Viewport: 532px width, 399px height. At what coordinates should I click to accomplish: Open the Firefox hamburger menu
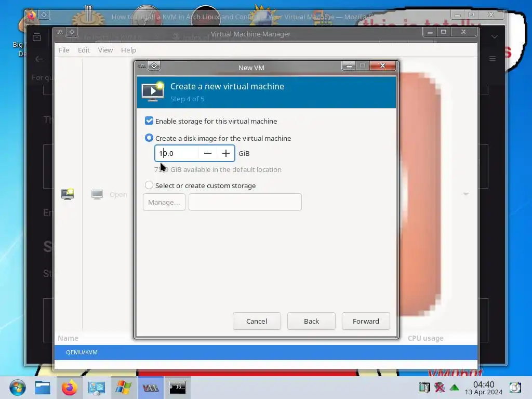[493, 59]
